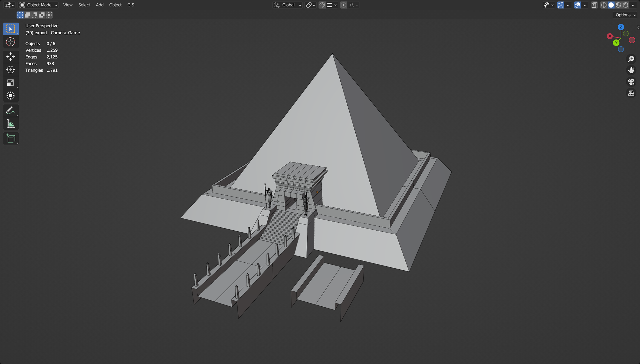Open the Object Mode dropdown
Image resolution: width=640 pixels, height=364 pixels.
(x=39, y=5)
